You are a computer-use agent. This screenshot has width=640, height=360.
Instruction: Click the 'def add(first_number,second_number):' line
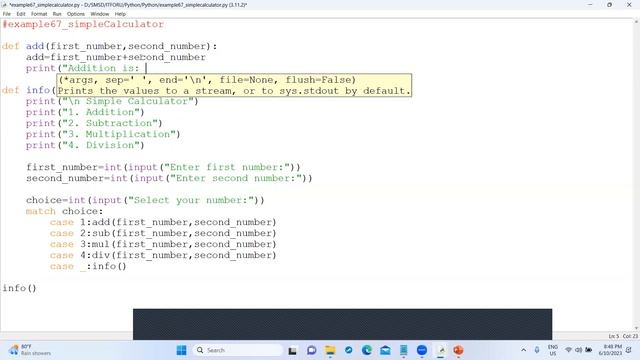[109, 46]
